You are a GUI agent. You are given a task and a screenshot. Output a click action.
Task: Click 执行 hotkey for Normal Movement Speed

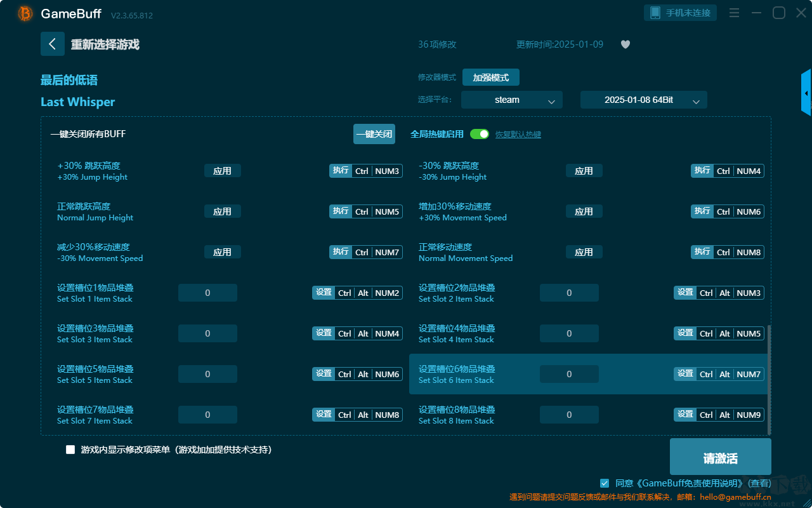(x=702, y=252)
